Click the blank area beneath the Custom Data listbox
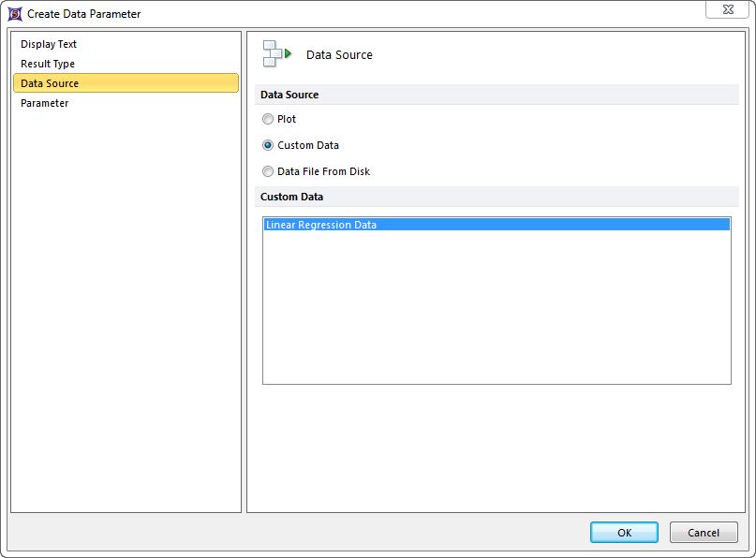 [x=496, y=448]
